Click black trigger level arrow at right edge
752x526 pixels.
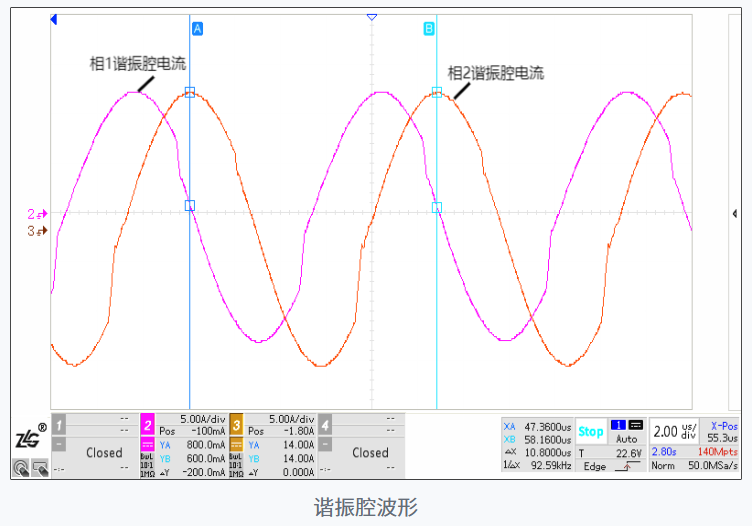(735, 213)
